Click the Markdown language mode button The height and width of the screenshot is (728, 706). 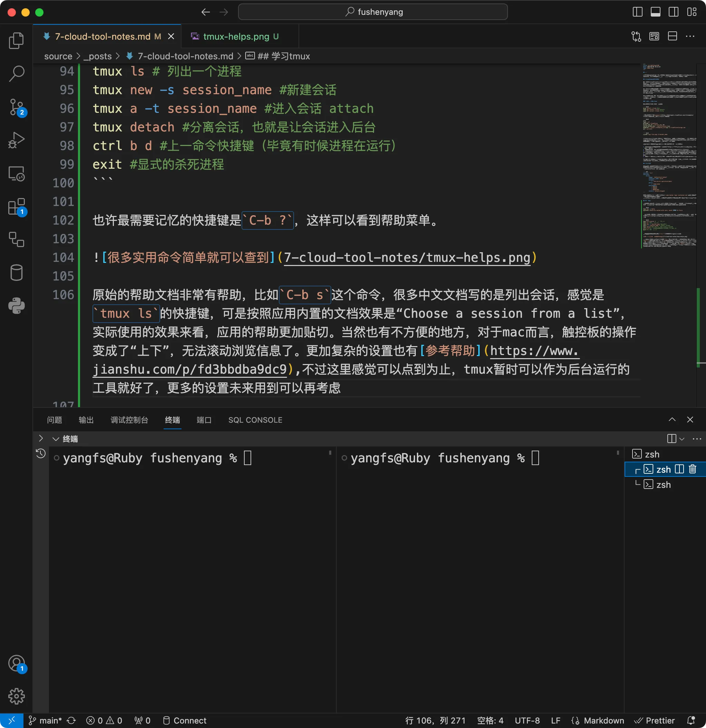click(604, 720)
